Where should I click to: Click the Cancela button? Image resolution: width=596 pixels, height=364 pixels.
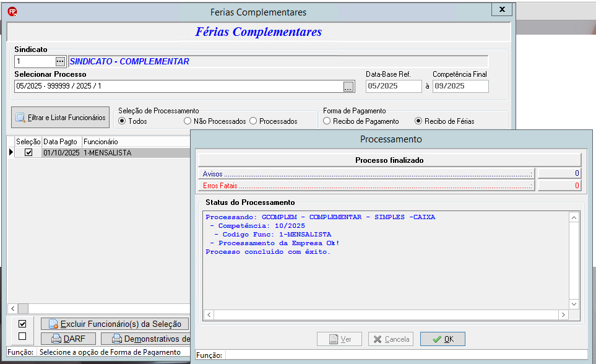(391, 339)
